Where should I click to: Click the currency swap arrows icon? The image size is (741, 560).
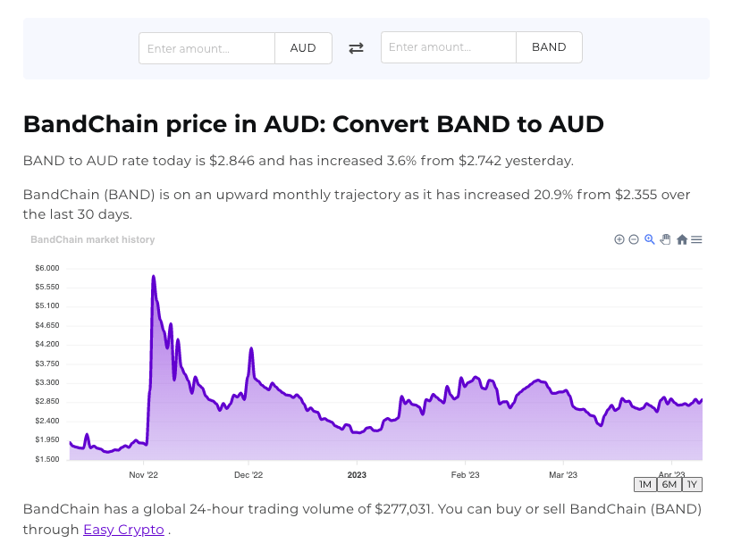(x=356, y=47)
